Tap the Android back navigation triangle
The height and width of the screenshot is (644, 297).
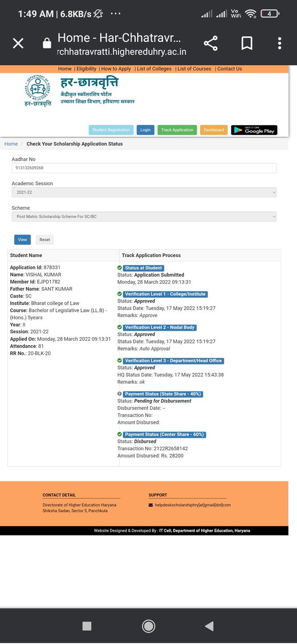[x=210, y=626]
